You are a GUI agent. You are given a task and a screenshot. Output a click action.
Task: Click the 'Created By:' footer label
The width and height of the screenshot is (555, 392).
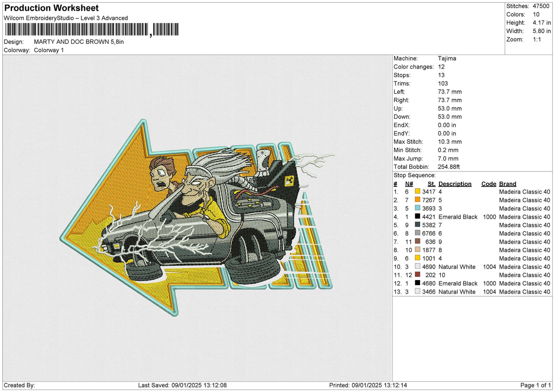[x=19, y=385]
